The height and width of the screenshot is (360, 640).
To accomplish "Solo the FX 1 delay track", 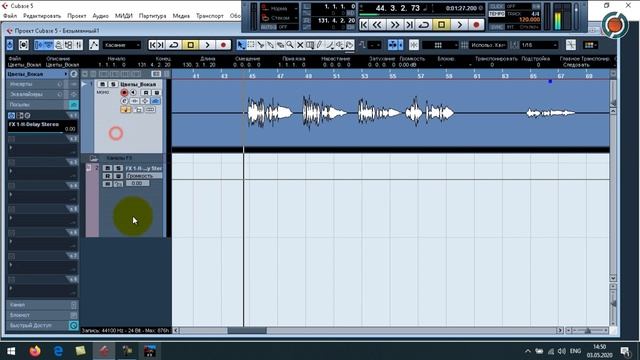I will tap(118, 168).
